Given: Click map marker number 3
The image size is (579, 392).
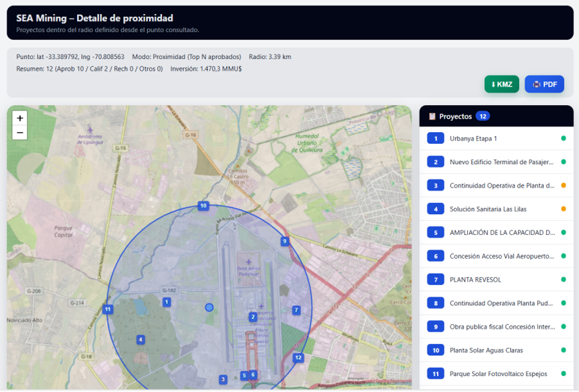Looking at the screenshot, I should [x=223, y=380].
